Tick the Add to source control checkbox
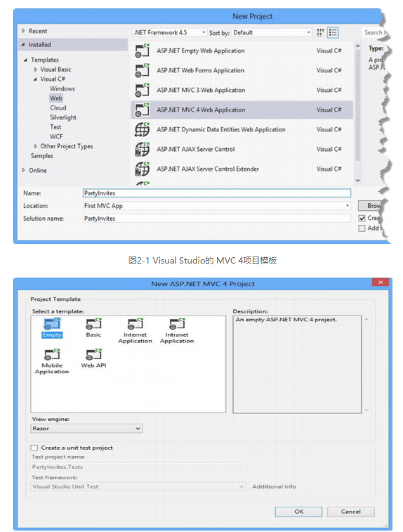Image resolution: width=403 pixels, height=532 pixels. [x=362, y=228]
